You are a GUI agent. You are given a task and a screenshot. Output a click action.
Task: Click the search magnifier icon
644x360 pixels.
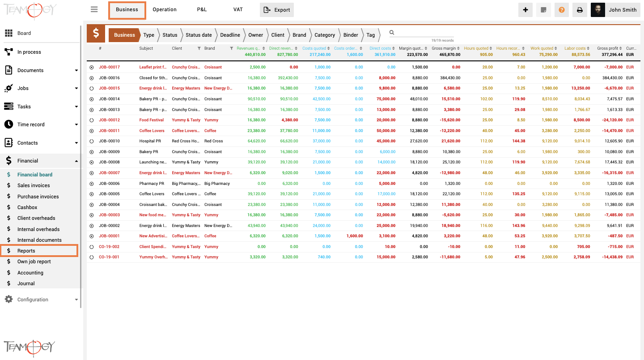[392, 33]
